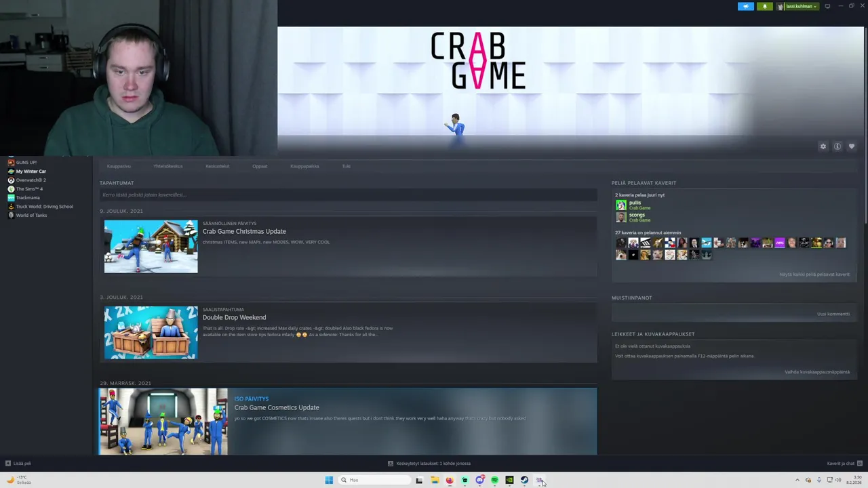
Task: Switch to Big Picture mode icon
Action: [827, 6]
